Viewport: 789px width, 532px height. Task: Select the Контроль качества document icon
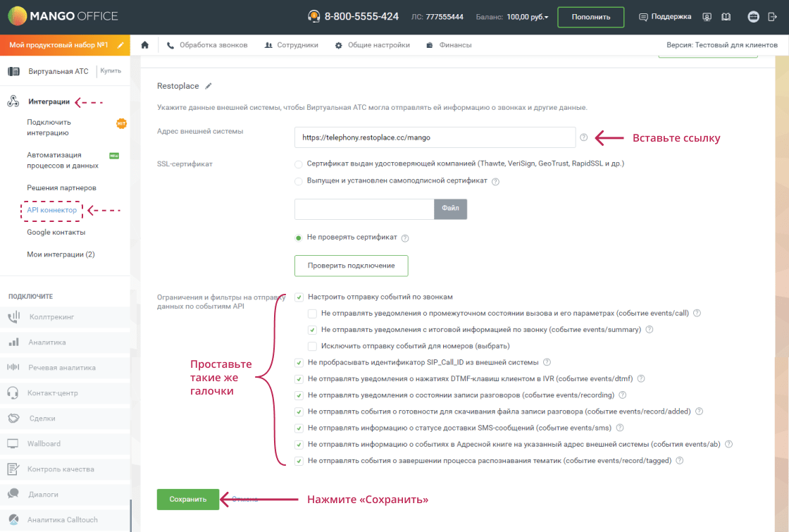(13, 469)
